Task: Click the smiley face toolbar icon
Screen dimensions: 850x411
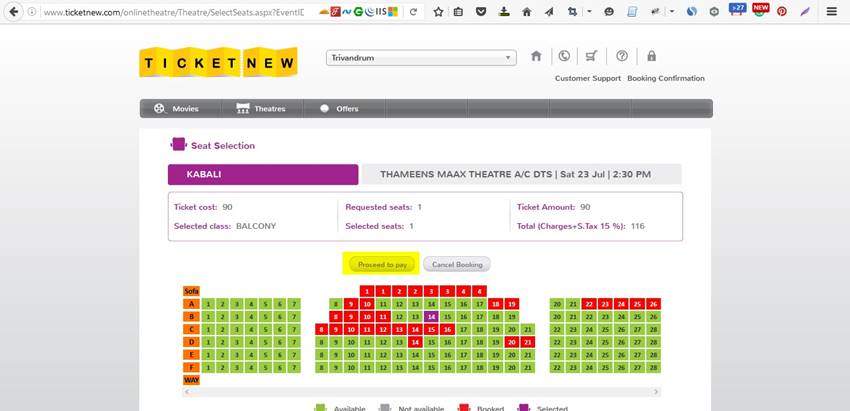Action: pos(609,11)
